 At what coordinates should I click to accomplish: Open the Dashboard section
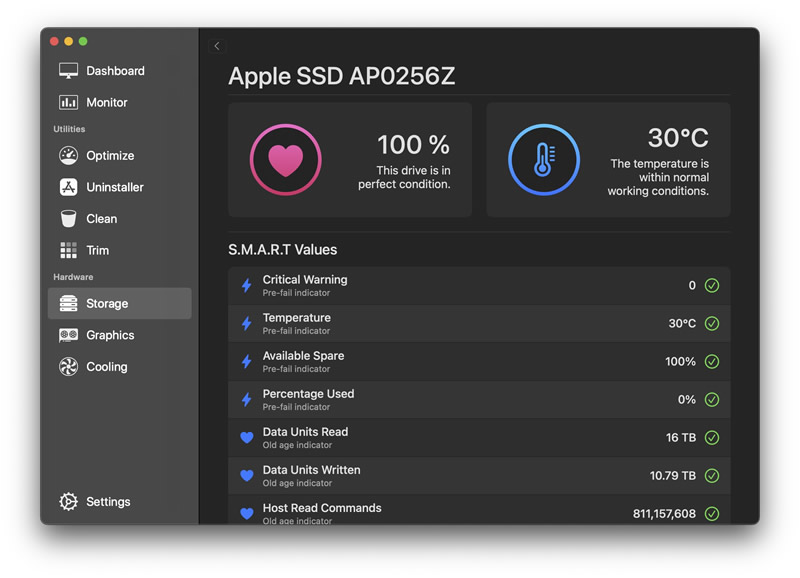tap(119, 71)
